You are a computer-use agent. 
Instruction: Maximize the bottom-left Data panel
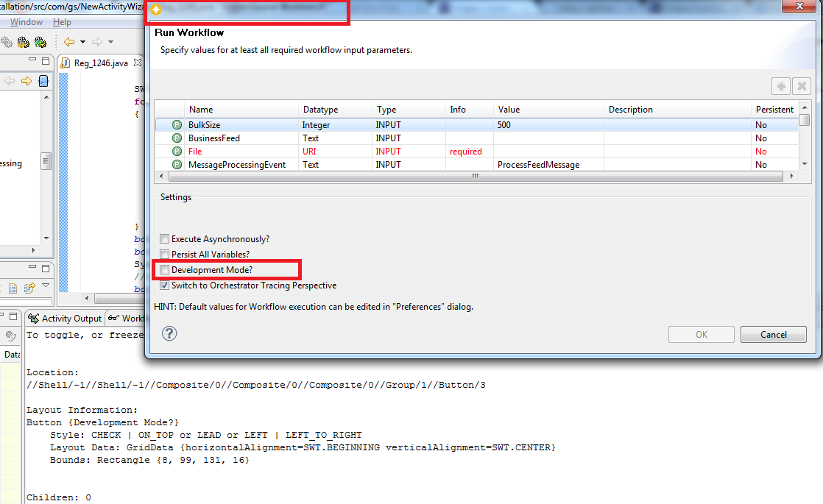click(13, 316)
